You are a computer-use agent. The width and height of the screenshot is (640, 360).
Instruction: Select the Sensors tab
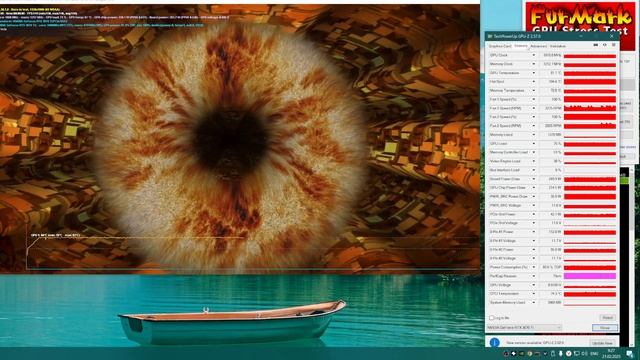pyautogui.click(x=521, y=46)
